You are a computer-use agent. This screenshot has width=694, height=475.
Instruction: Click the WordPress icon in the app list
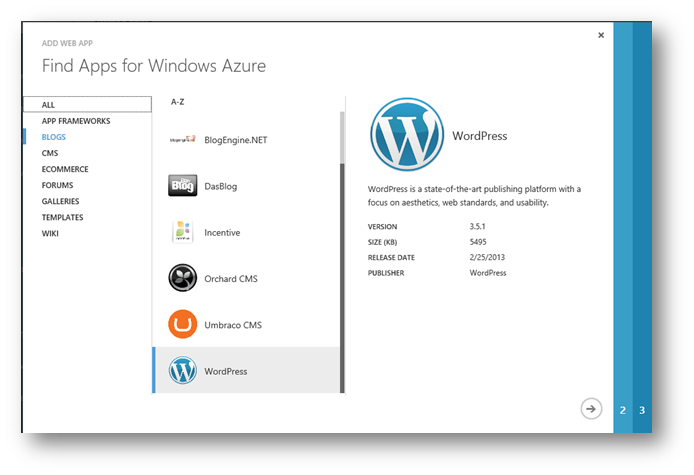tap(182, 371)
